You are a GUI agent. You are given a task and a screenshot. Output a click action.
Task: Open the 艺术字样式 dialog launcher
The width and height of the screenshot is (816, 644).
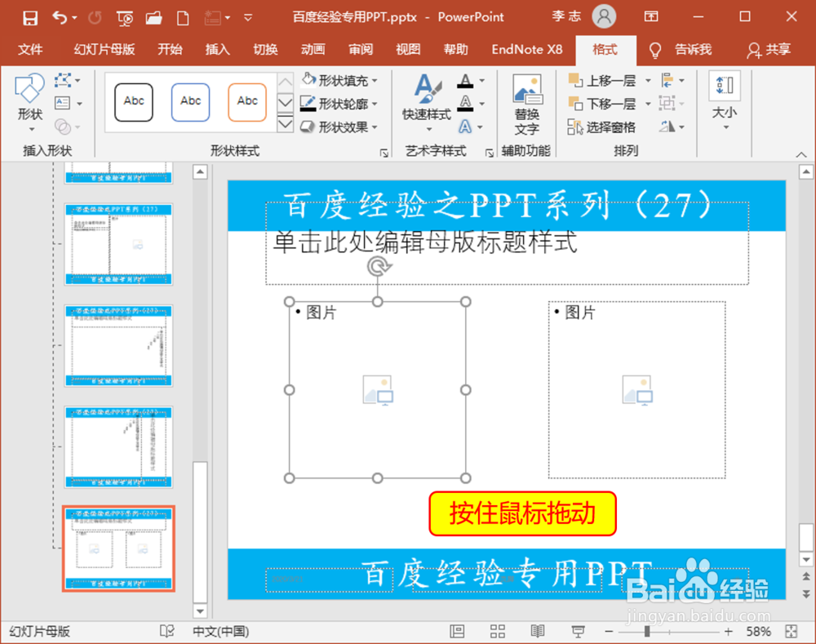490,153
